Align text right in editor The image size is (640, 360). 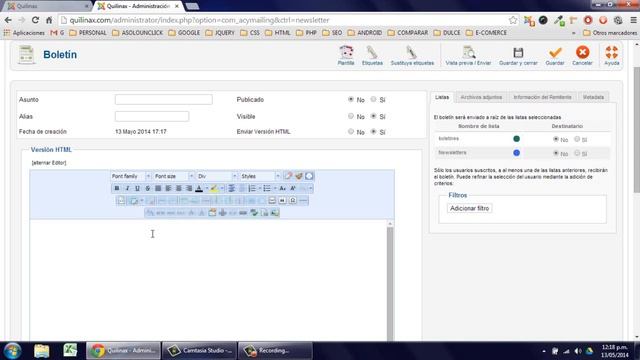coord(189,188)
